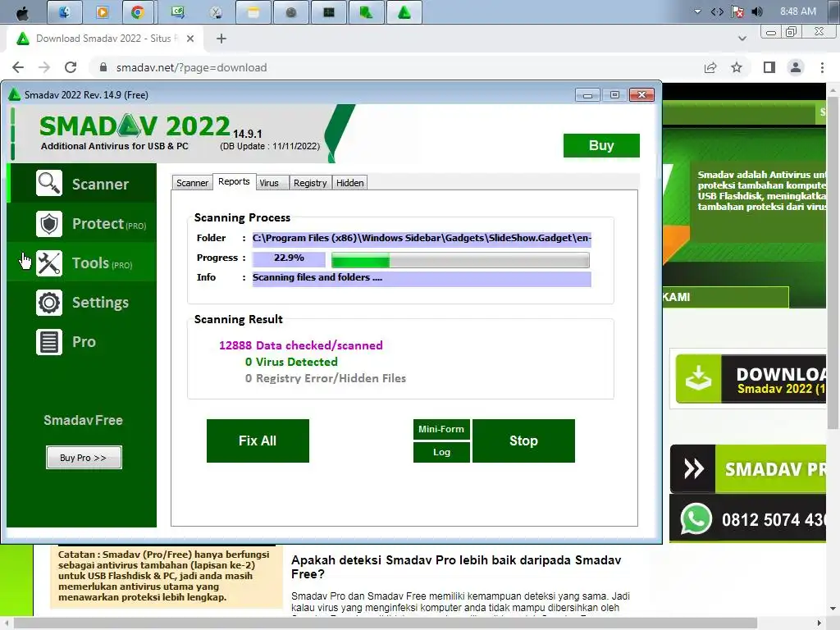Viewport: 840px width, 630px height.
Task: Switch to the Hidden tab
Action: [349, 183]
